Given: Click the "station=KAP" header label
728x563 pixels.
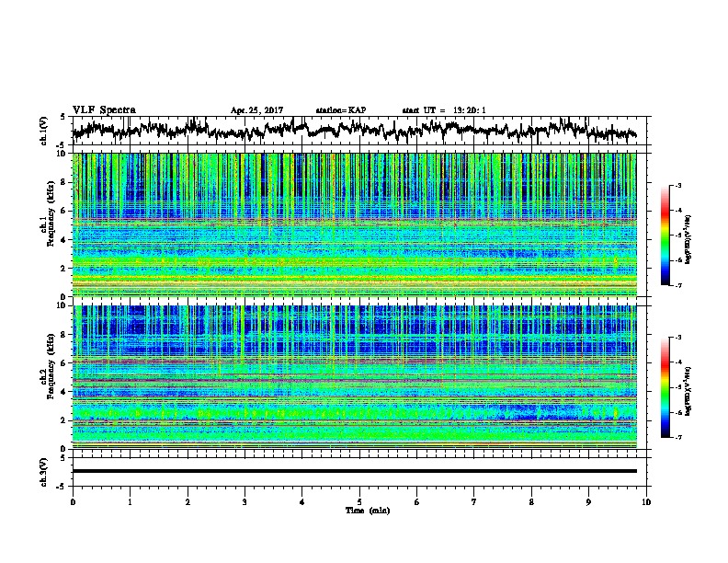Looking at the screenshot, I should tap(341, 110).
